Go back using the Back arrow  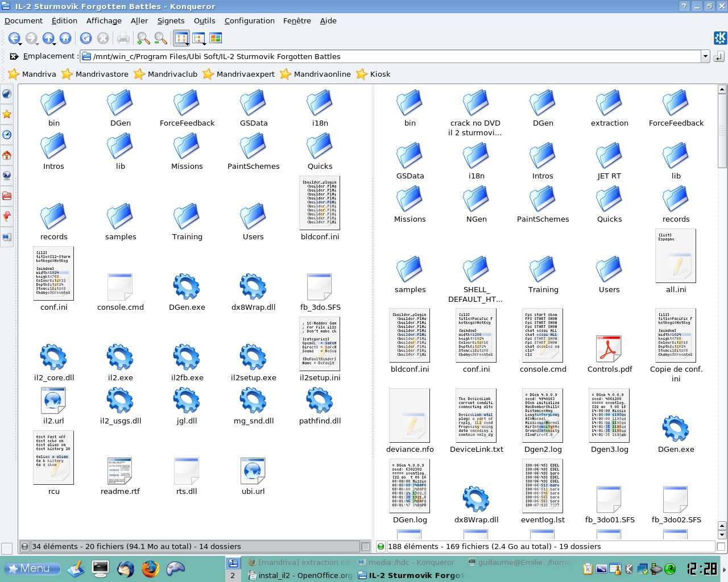point(14,38)
